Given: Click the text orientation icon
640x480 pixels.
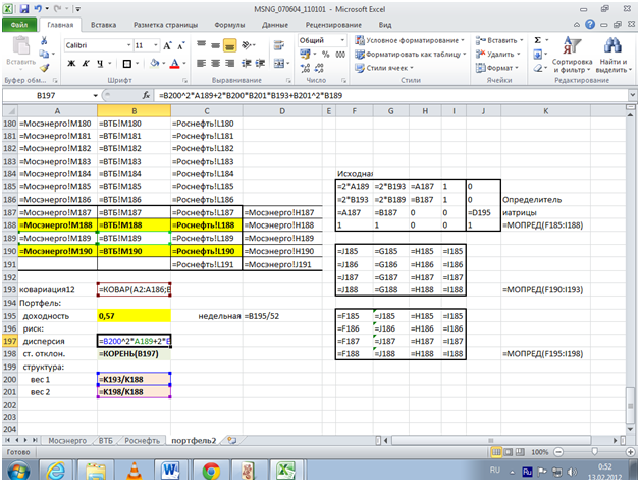Looking at the screenshot, I should coord(247,45).
